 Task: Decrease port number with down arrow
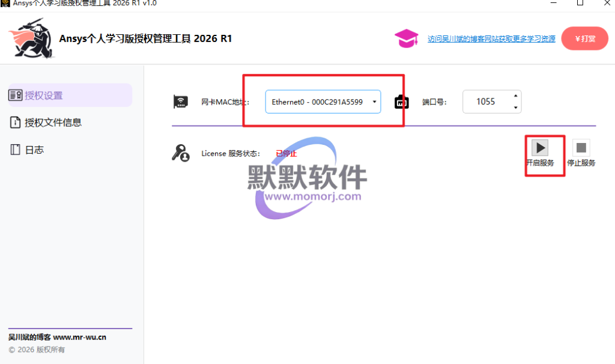[x=515, y=108]
